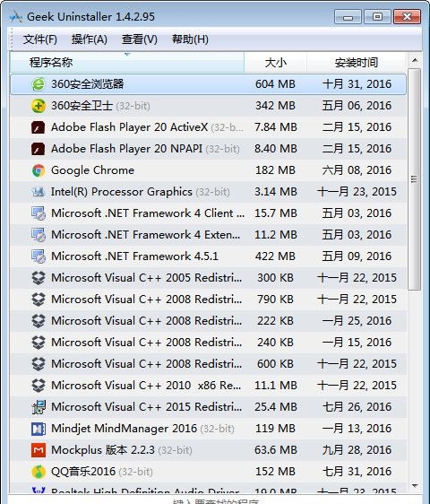Click the Adobe Flash Player 20 ActiveX icon
The image size is (430, 504).
[x=39, y=127]
